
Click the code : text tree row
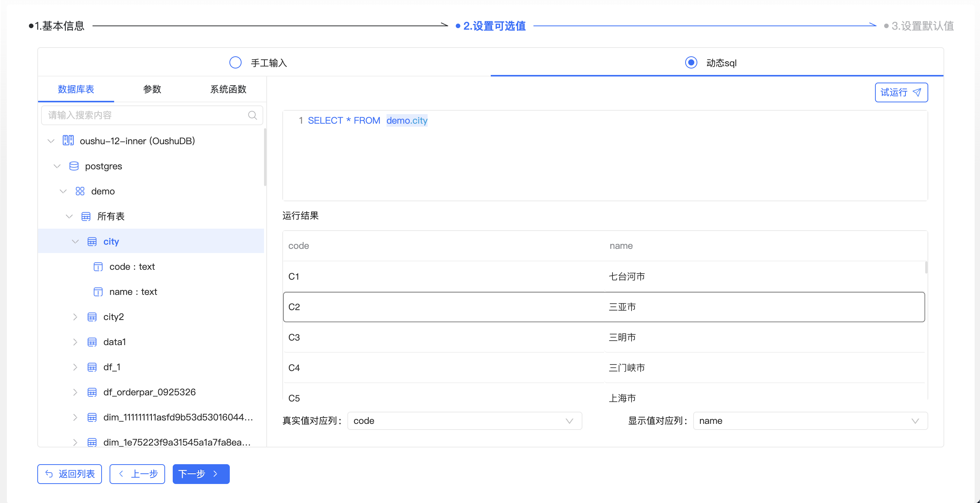coord(151,267)
